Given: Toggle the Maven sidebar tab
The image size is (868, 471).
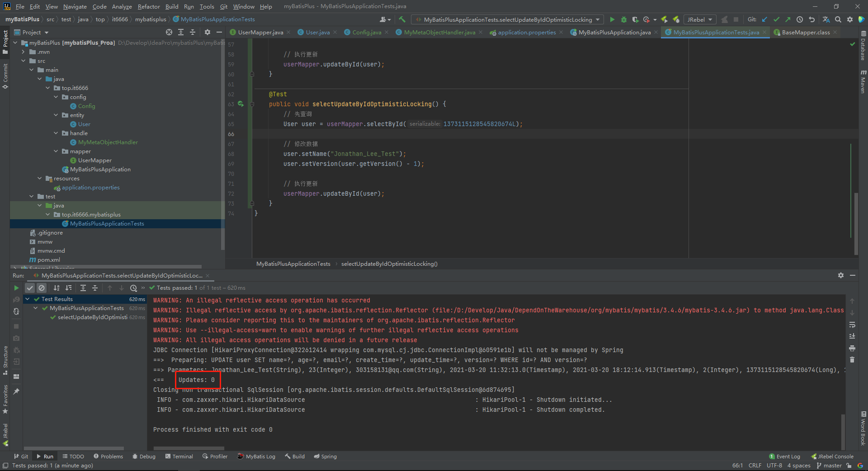Looking at the screenshot, I should click(863, 81).
